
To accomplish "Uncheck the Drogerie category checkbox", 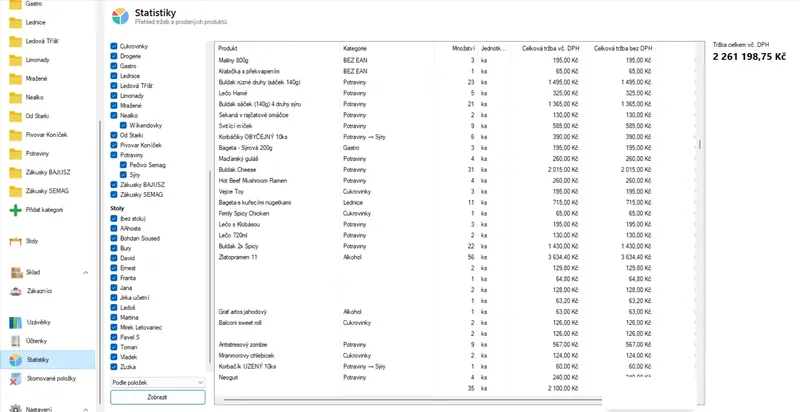I will coord(114,56).
